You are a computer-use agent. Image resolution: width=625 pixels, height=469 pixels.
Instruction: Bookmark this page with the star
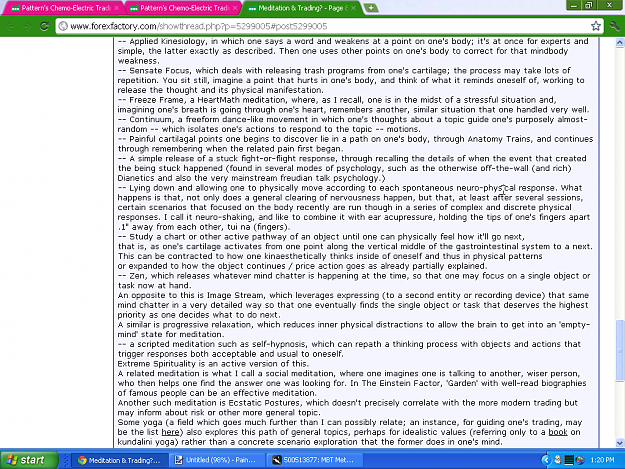tap(596, 26)
